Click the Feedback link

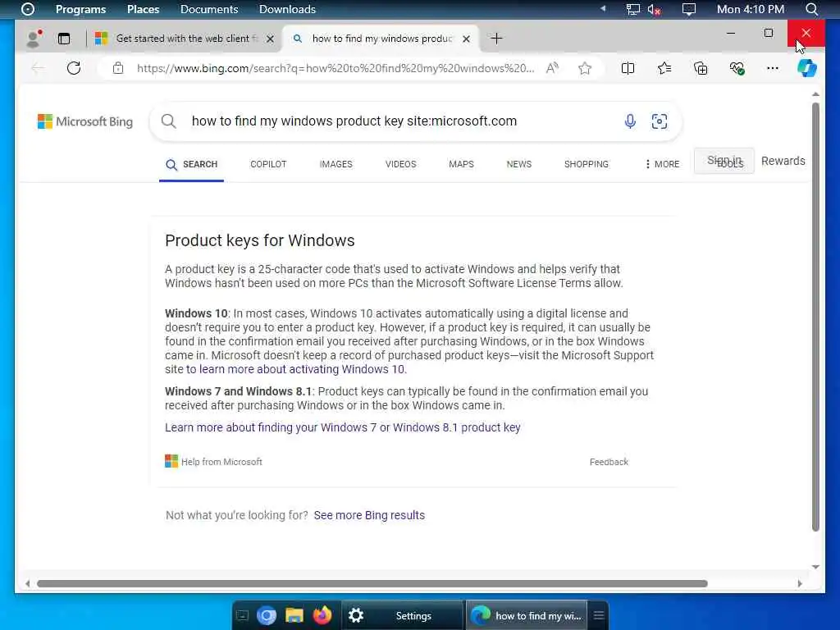tap(609, 462)
